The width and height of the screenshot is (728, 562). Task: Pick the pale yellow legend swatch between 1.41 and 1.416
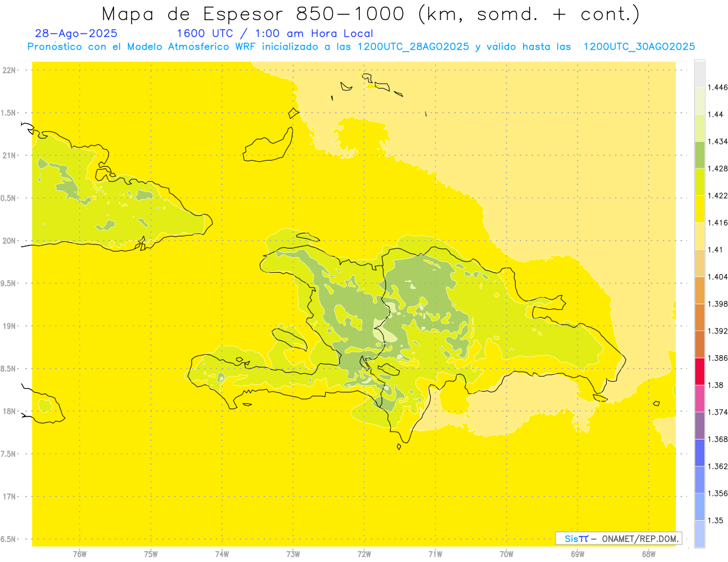[699, 236]
